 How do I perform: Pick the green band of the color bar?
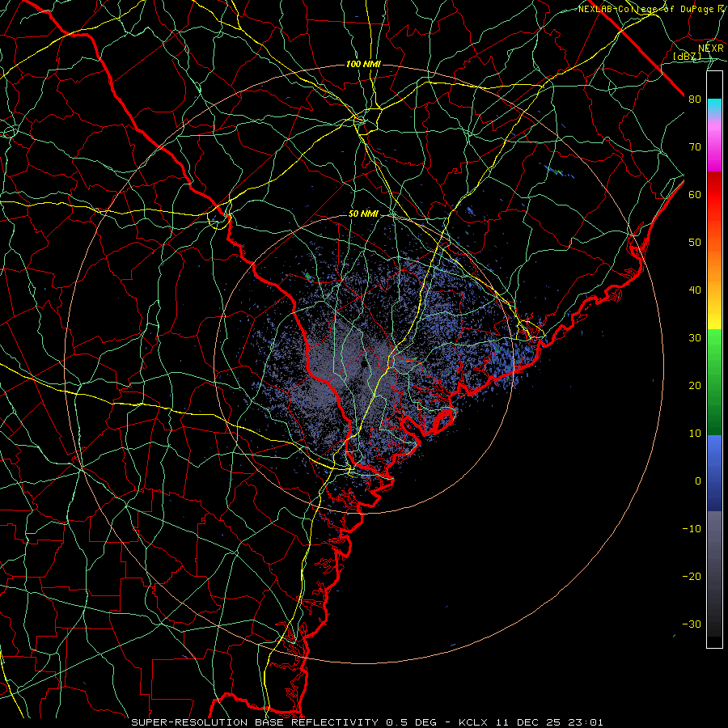point(714,382)
